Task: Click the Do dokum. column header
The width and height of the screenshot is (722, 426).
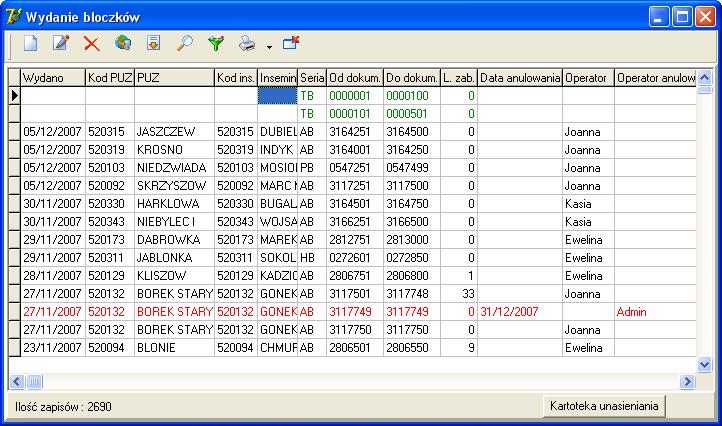Action: click(412, 78)
